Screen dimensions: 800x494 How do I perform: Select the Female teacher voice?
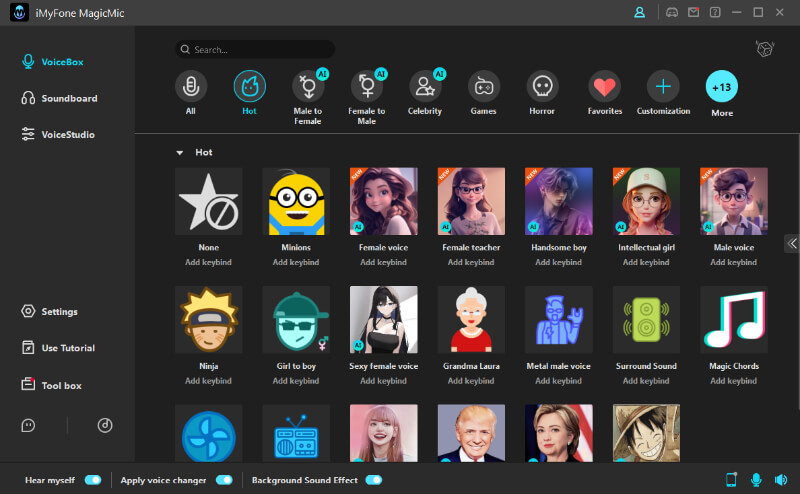tap(471, 202)
